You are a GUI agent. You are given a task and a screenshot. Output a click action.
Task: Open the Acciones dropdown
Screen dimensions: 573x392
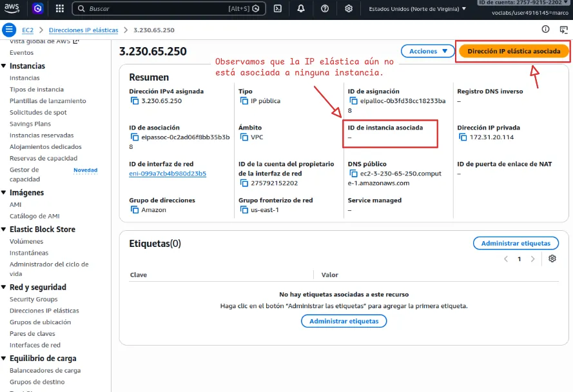427,51
